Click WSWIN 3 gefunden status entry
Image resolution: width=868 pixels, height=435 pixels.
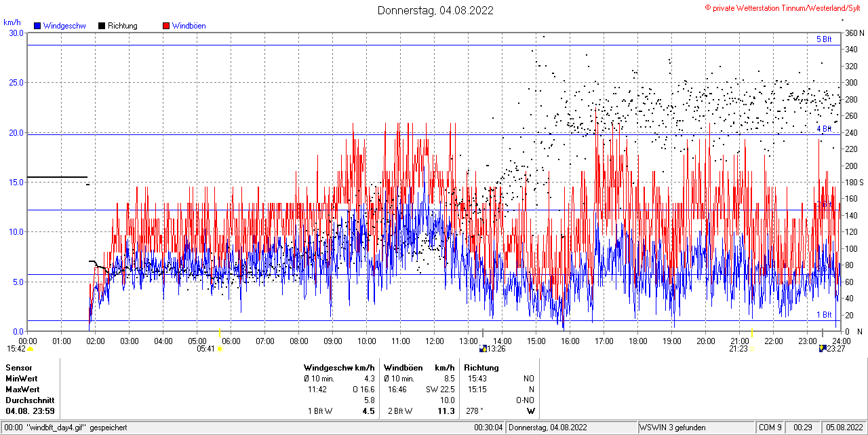tap(673, 428)
